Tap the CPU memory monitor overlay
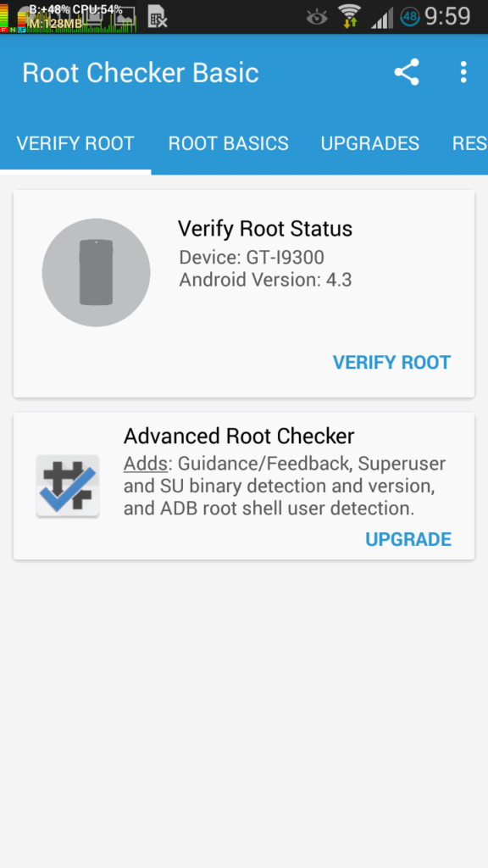488x868 pixels. point(69,17)
